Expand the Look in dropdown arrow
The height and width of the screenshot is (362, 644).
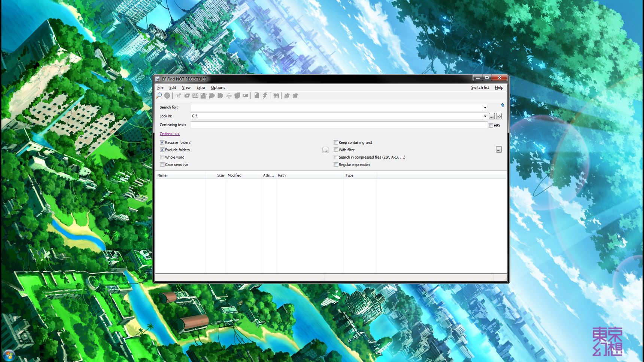pos(485,116)
